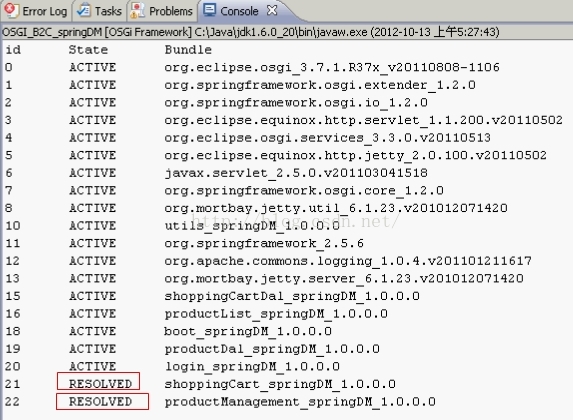Click bundle id 18
This screenshot has height=420, width=573.
coord(12,331)
